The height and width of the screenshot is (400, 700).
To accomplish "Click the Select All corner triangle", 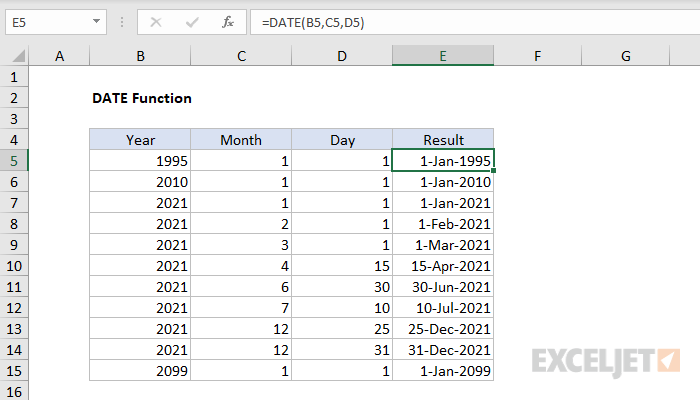I will (15, 58).
